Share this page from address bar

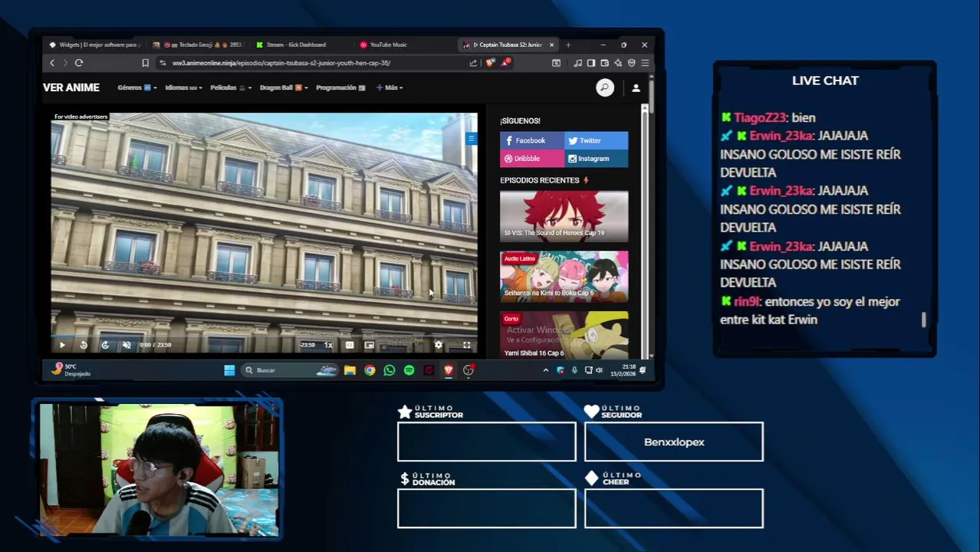click(473, 63)
